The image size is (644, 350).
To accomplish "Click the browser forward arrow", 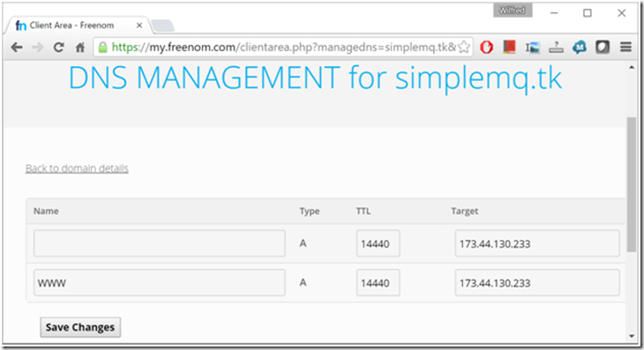I will [37, 48].
